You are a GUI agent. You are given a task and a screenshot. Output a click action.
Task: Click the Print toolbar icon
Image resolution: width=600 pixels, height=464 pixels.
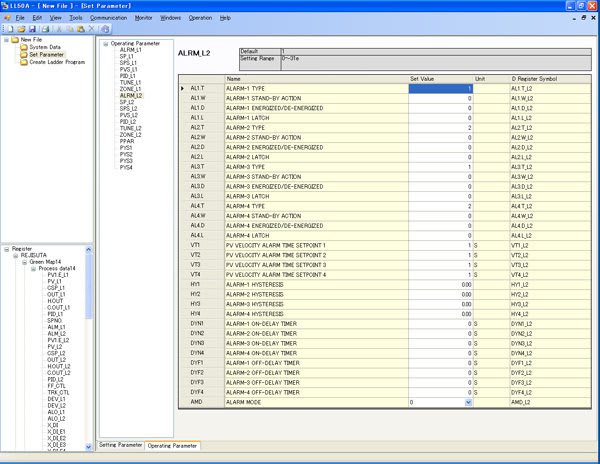[x=46, y=29]
